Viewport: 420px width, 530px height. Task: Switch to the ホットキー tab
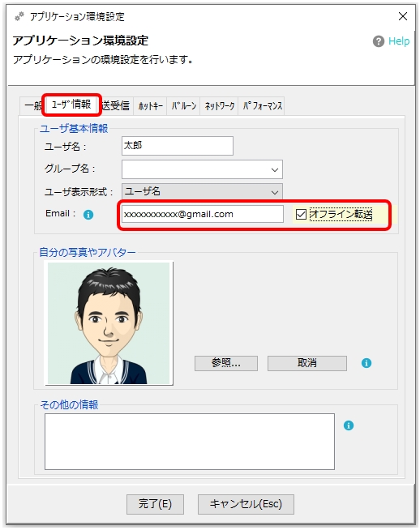click(x=150, y=106)
